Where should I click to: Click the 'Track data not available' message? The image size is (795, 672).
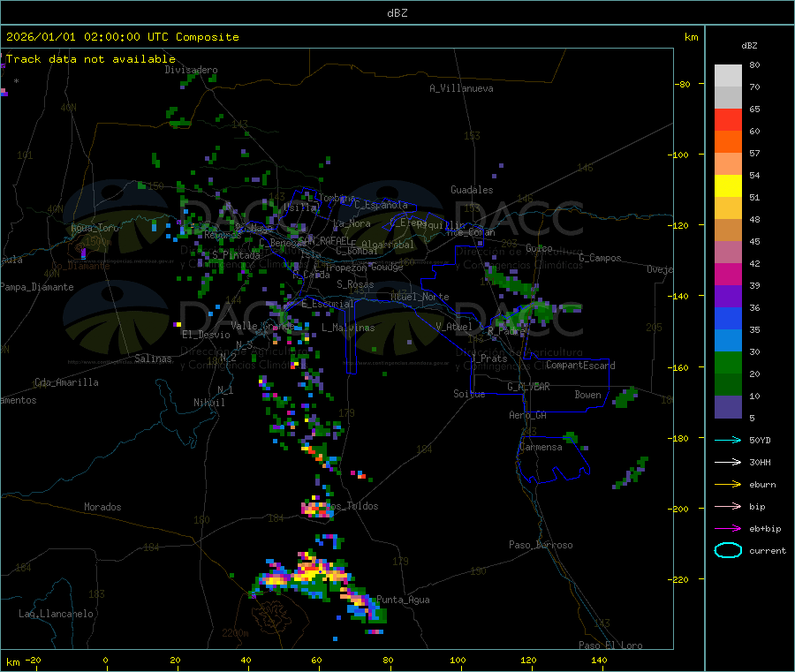90,59
